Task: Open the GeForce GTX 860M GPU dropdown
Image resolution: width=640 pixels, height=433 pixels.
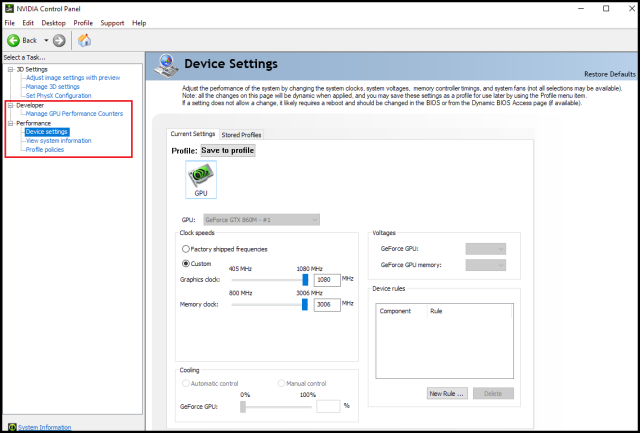Action: [261, 220]
